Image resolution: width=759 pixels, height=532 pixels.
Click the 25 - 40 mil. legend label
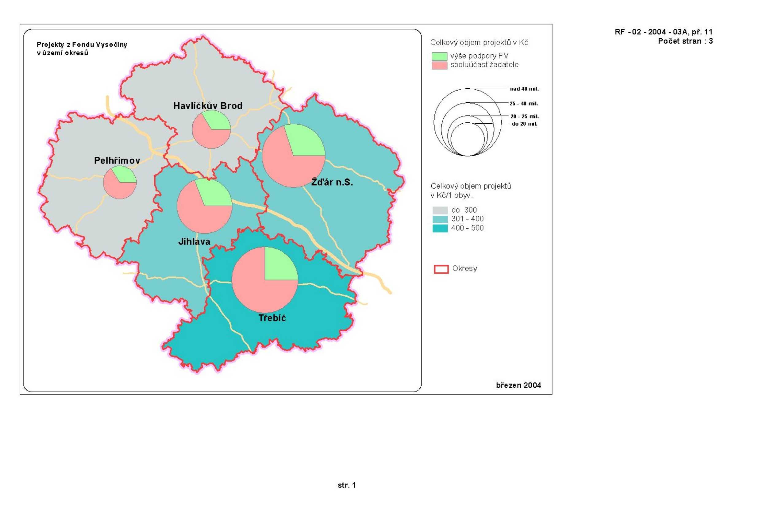[524, 103]
